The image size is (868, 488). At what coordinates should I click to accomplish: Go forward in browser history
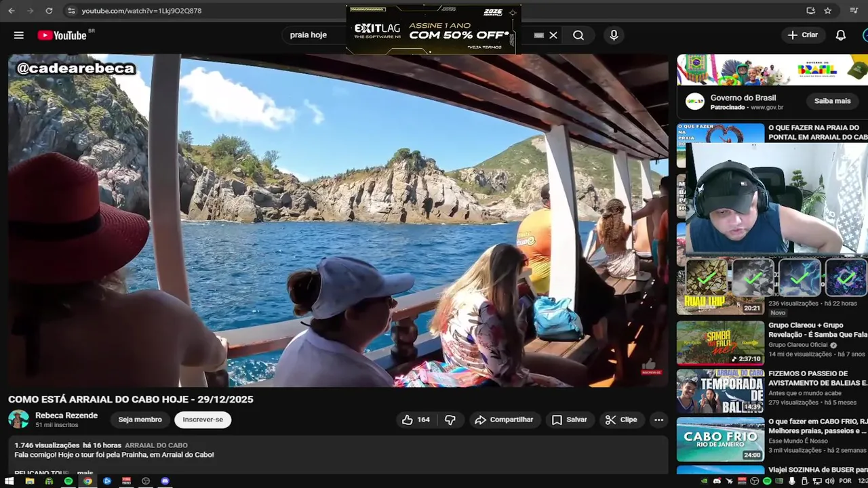click(x=30, y=11)
